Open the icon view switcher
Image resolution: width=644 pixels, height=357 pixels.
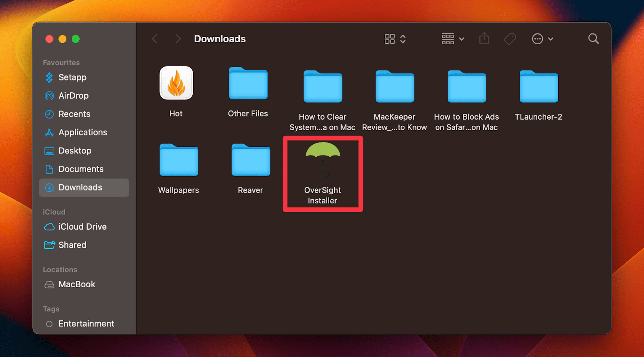point(395,39)
